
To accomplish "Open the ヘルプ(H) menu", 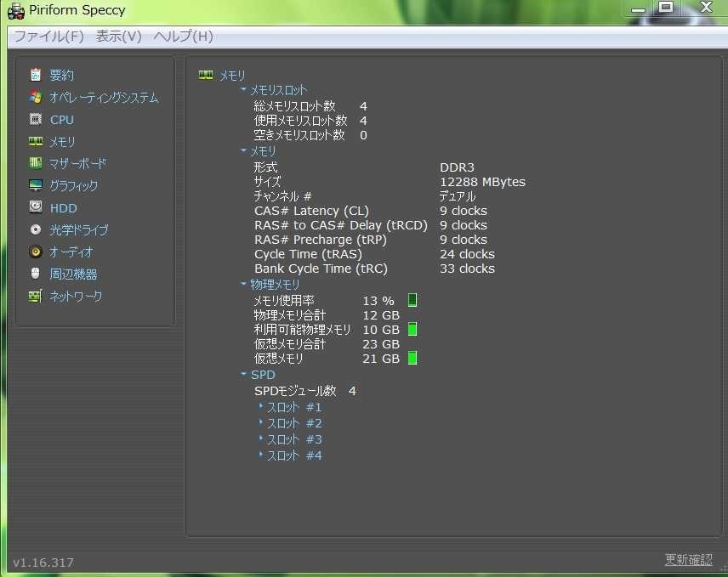I will tap(183, 37).
